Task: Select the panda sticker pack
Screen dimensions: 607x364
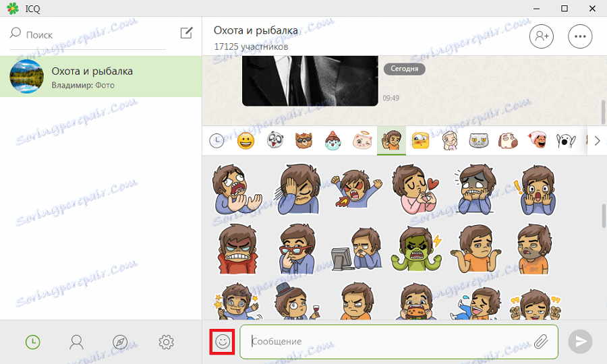Action: click(275, 140)
